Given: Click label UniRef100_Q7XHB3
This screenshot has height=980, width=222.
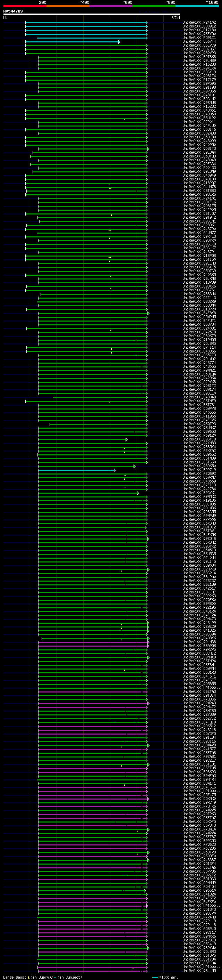Looking at the screenshot, I should coord(199,443).
